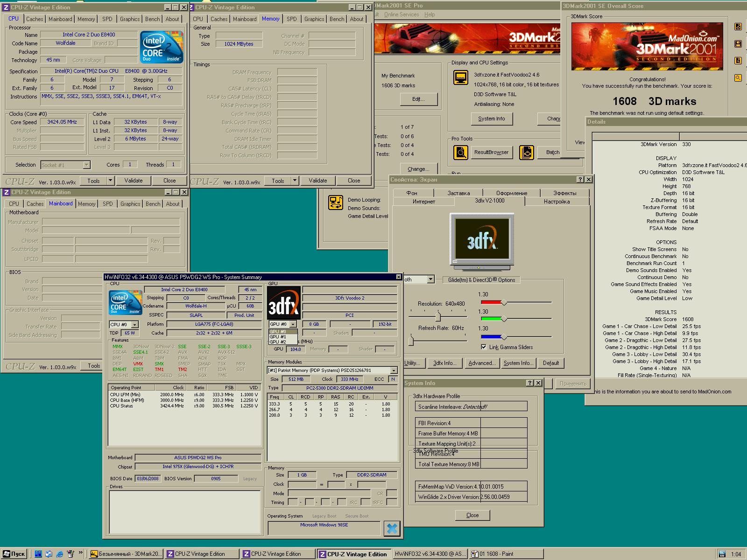This screenshot has width=747, height=560.
Task: Select the Заставка tab in display properties
Action: pyautogui.click(x=458, y=193)
